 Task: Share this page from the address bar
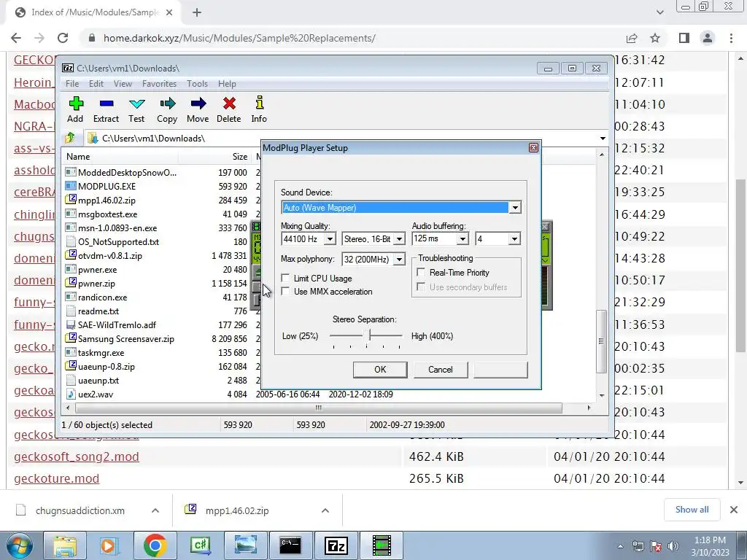click(x=632, y=38)
